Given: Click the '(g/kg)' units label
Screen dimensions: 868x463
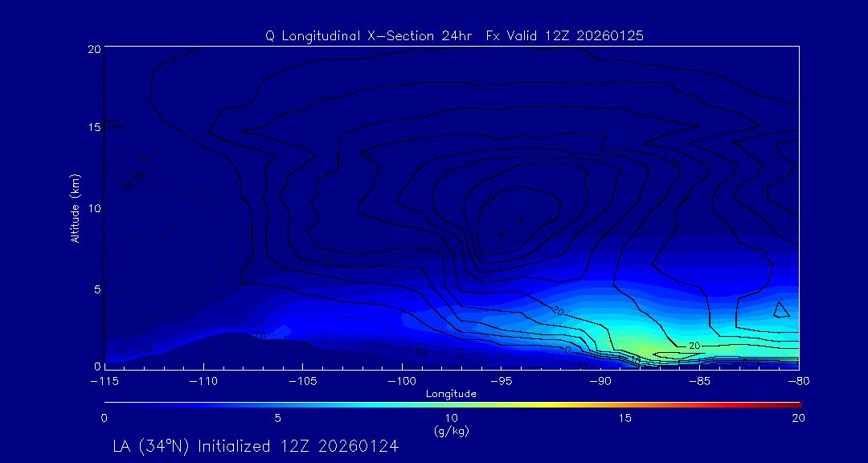Looking at the screenshot, I should point(451,431).
